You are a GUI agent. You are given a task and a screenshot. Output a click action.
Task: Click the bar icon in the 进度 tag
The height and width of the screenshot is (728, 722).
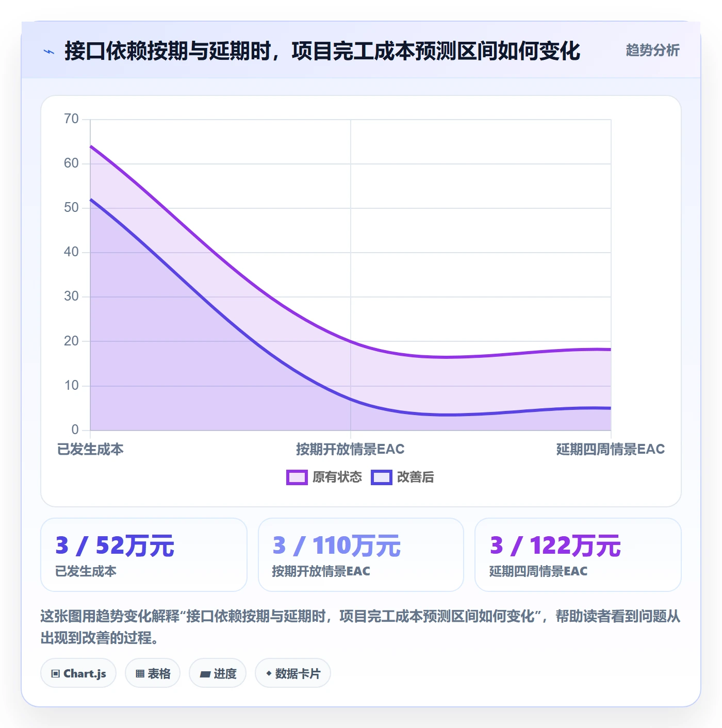pos(205,674)
